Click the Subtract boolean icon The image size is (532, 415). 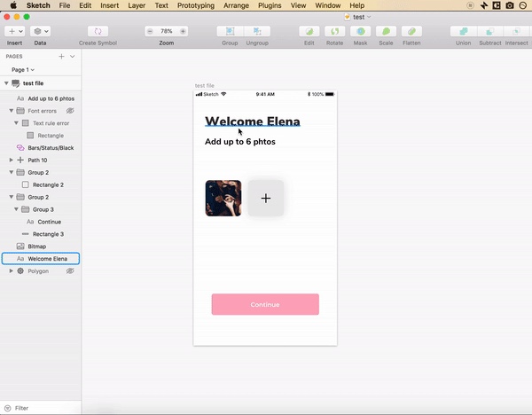tap(489, 31)
